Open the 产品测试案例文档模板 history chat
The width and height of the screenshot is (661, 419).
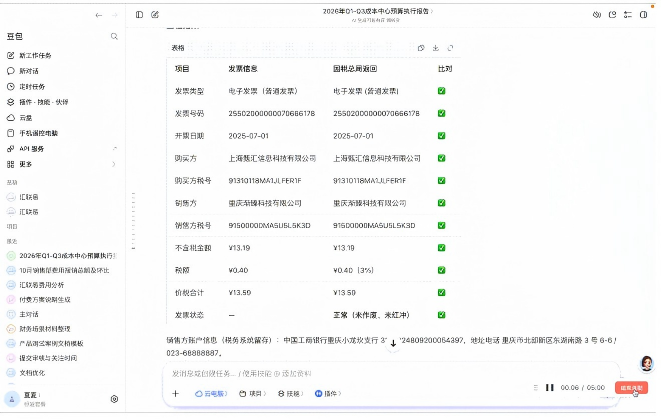45,344
